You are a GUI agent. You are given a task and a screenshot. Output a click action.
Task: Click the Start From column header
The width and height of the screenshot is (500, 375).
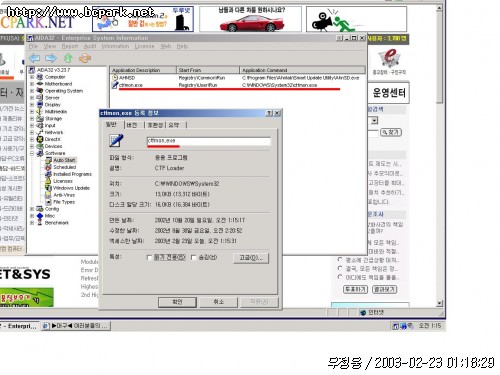208,70
